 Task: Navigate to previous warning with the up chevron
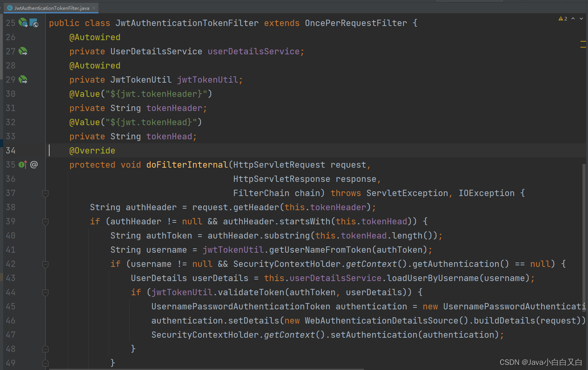click(x=573, y=18)
